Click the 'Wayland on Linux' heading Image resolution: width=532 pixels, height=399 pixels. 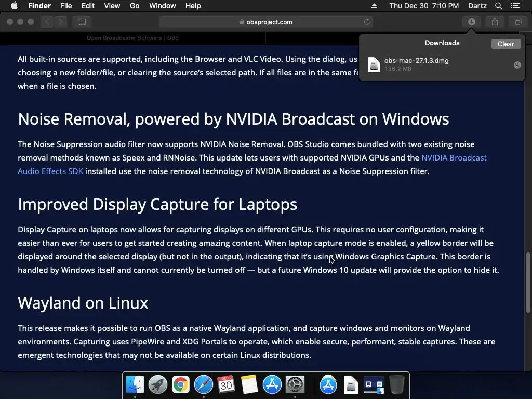(x=83, y=303)
